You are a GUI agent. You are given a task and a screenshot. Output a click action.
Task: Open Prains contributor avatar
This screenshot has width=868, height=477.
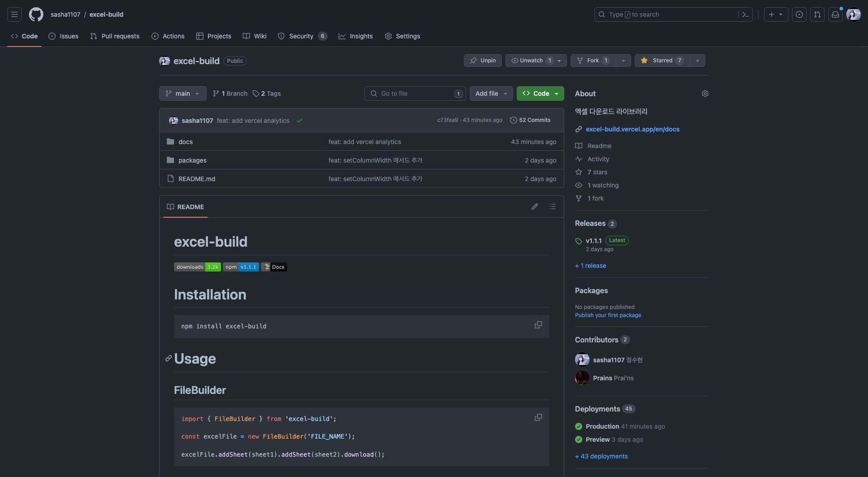[x=582, y=378]
